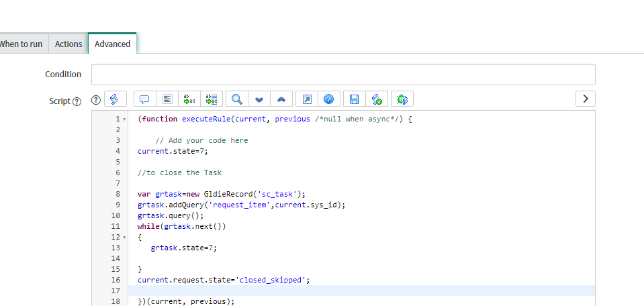Image resolution: width=644 pixels, height=306 pixels.
Task: Collapse the while block fold arrow on line 12
Action: coord(124,238)
